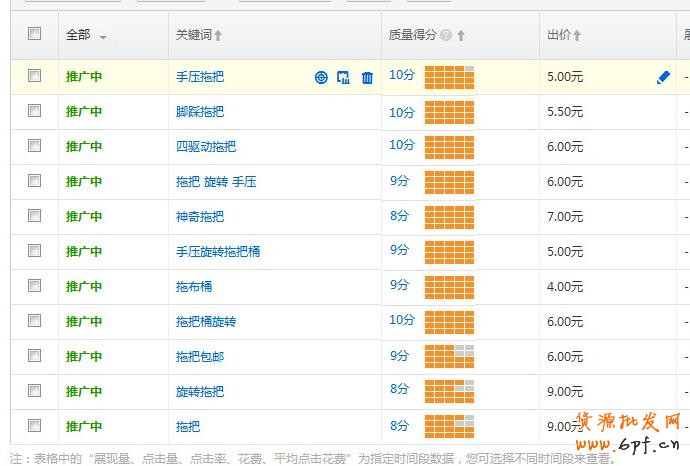Viewport: 690px width, 466px height.
Task: Toggle the select-all checkbox in header
Action: [35, 34]
